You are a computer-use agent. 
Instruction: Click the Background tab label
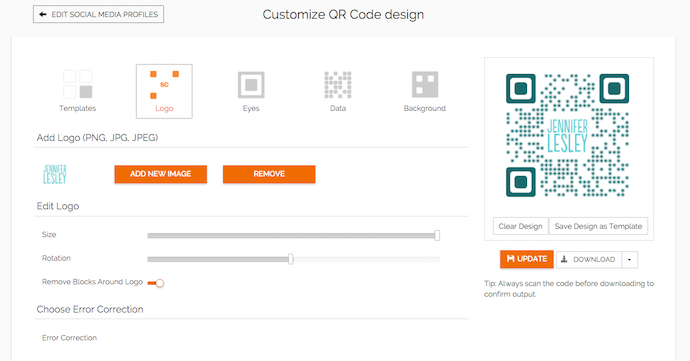425,108
